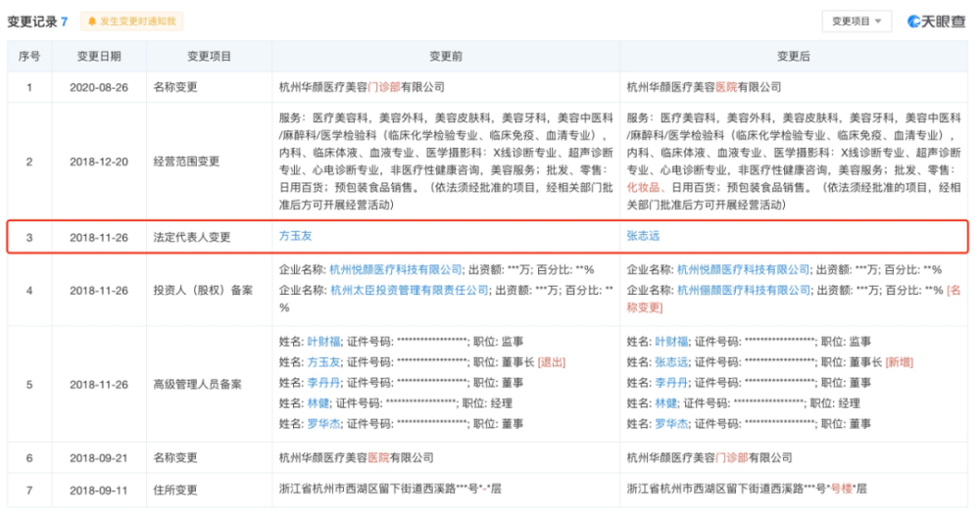Image resolution: width=980 pixels, height=516 pixels.
Task: Click 法定代表人变更 in row 3
Action: pos(192,237)
